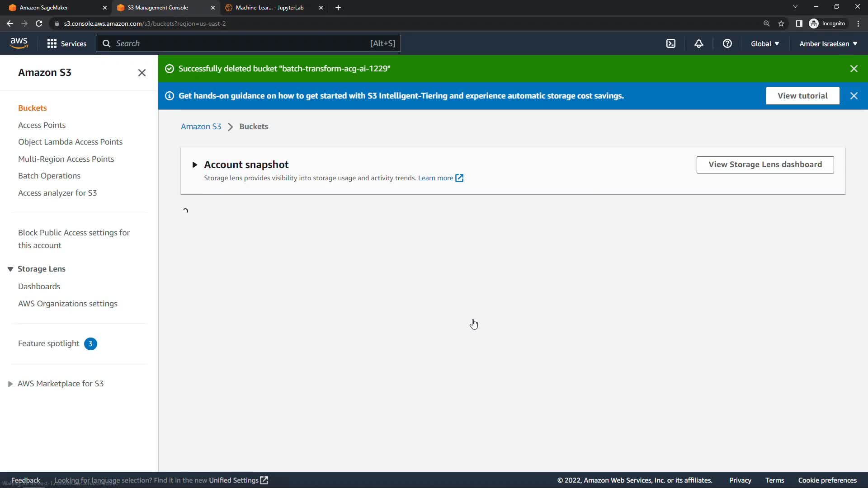This screenshot has height=488, width=868.
Task: Dismiss the blue Intelligent-Tiering info banner
Action: (854, 96)
